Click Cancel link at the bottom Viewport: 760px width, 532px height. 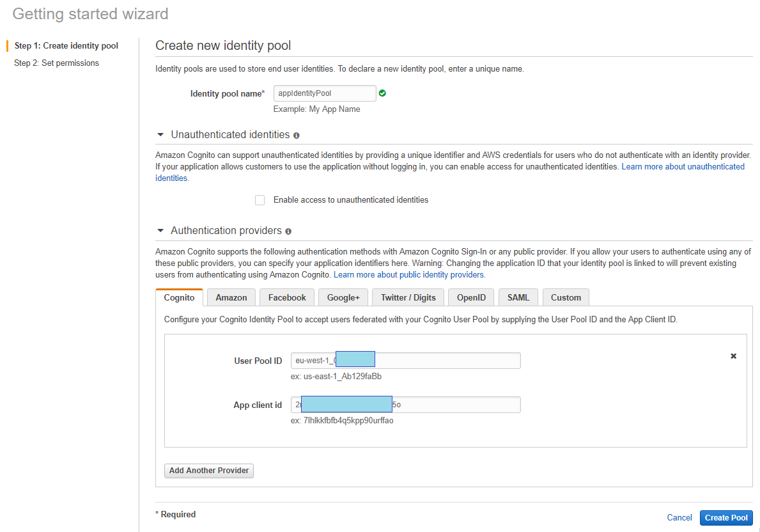tap(679, 518)
